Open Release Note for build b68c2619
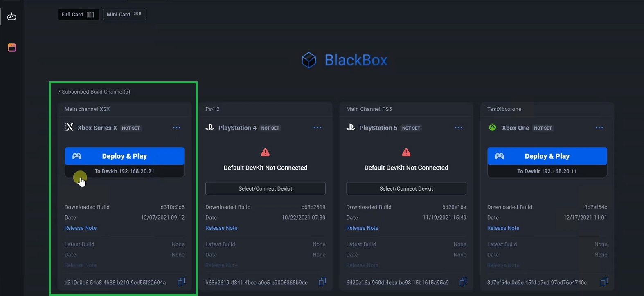644x296 pixels. click(221, 228)
